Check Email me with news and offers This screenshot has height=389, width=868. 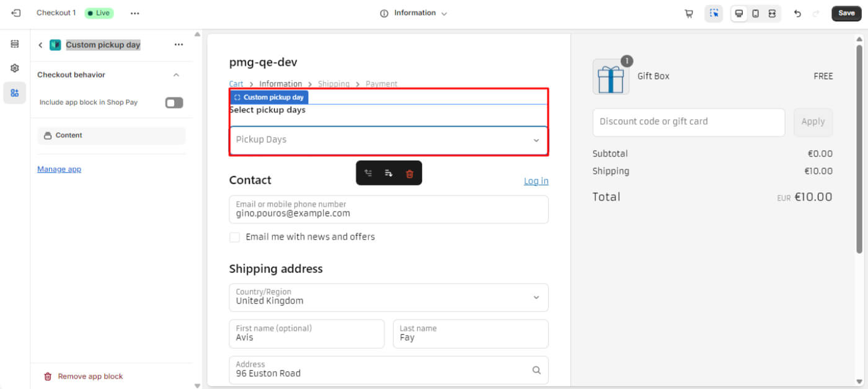(x=235, y=237)
